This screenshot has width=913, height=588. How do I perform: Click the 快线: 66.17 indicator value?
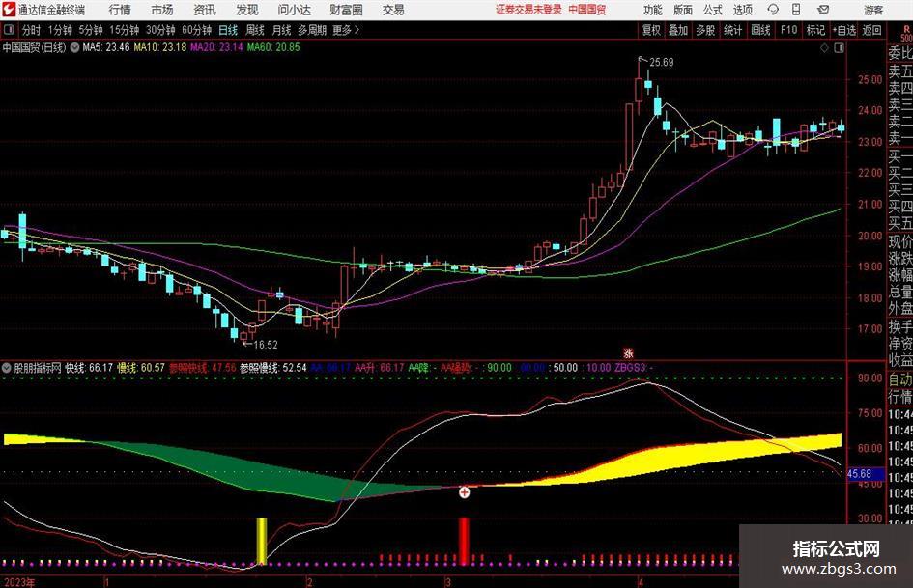coord(89,368)
